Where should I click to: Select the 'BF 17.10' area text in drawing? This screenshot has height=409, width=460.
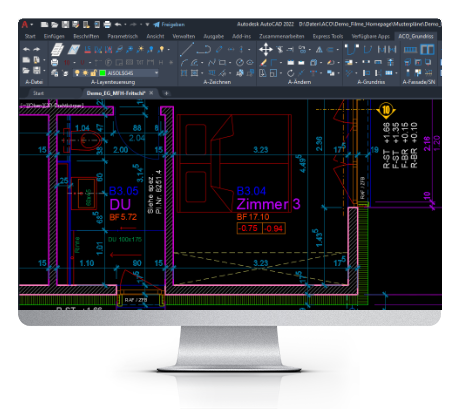253,217
